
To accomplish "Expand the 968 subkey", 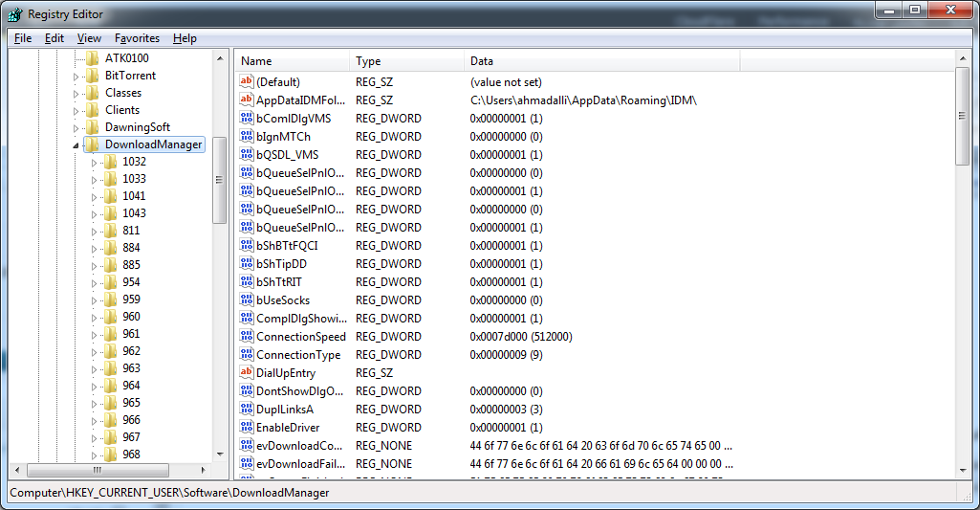I will pyautogui.click(x=95, y=455).
